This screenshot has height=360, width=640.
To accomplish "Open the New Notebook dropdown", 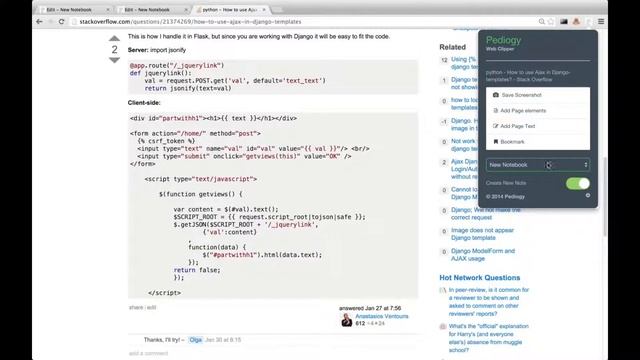I will pyautogui.click(x=538, y=165).
